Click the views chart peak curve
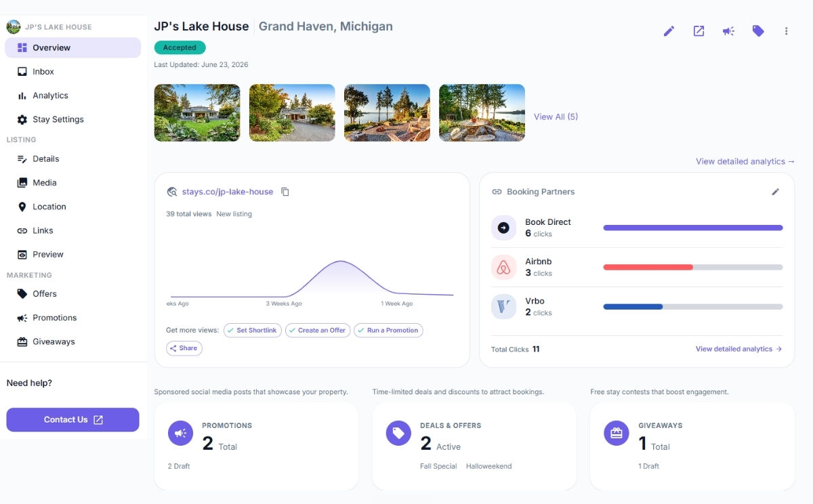Viewport: 813px width, 504px height. coord(341,261)
